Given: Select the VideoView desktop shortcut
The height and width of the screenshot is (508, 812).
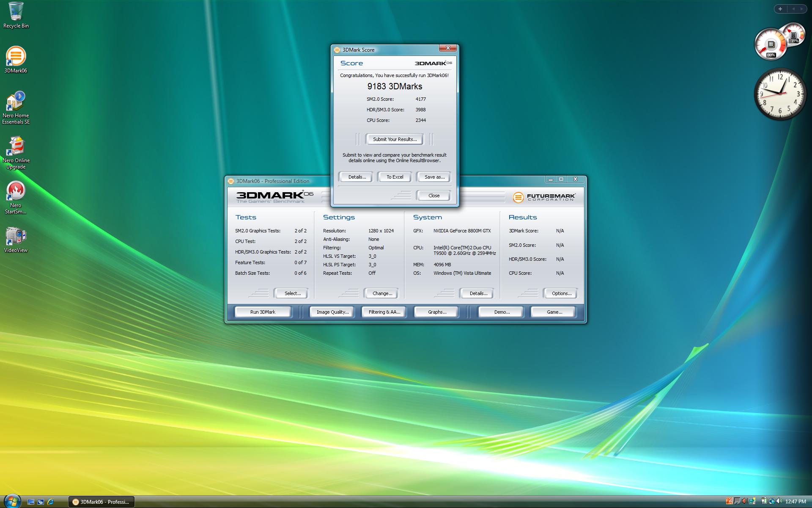Looking at the screenshot, I should coord(16,240).
